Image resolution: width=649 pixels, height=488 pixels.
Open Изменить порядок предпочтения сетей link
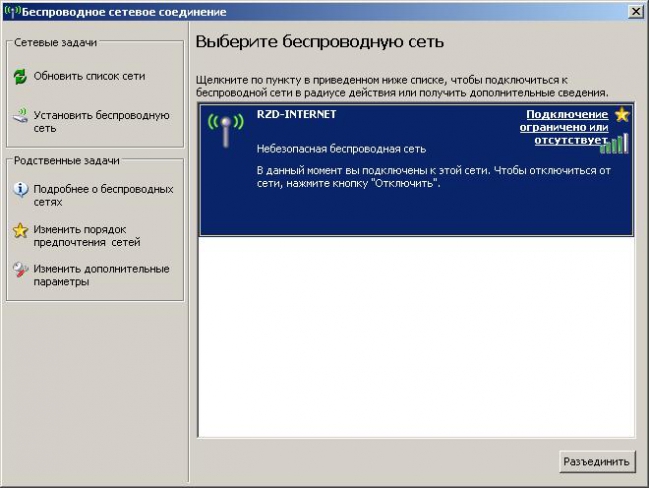pyautogui.click(x=87, y=236)
